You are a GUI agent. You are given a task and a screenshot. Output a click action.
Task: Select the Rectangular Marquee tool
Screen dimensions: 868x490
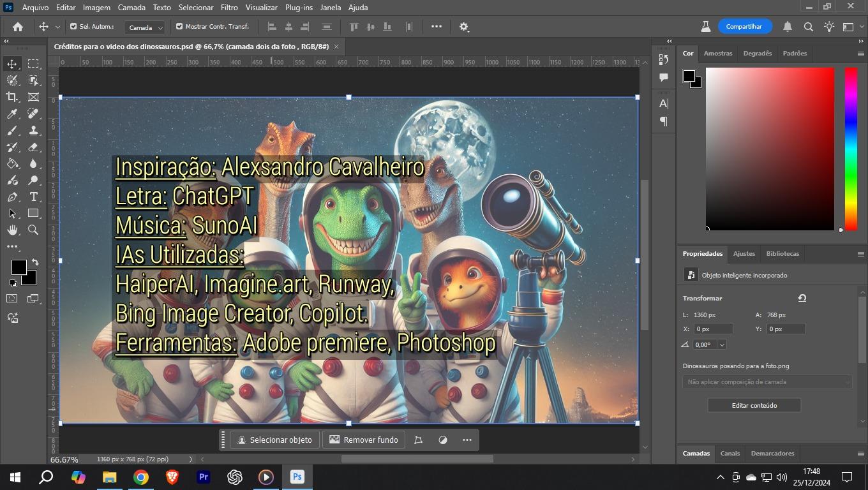(33, 64)
